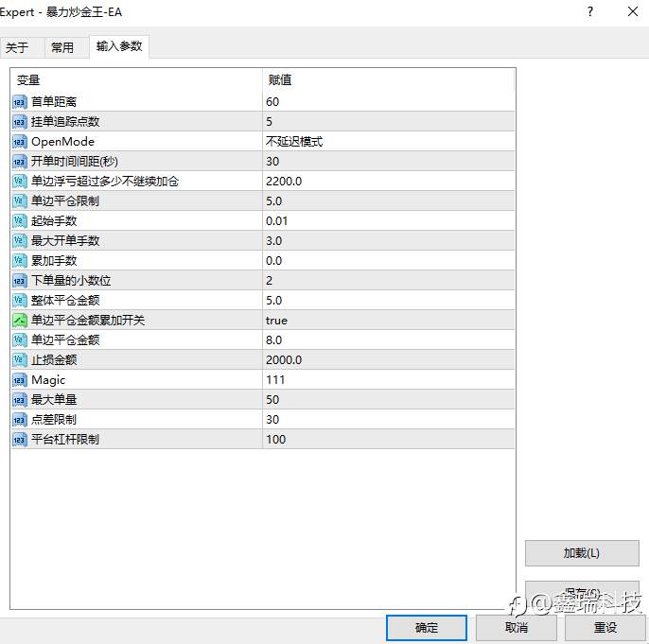Select the 整体平仓金额 variable name

pos(65,301)
